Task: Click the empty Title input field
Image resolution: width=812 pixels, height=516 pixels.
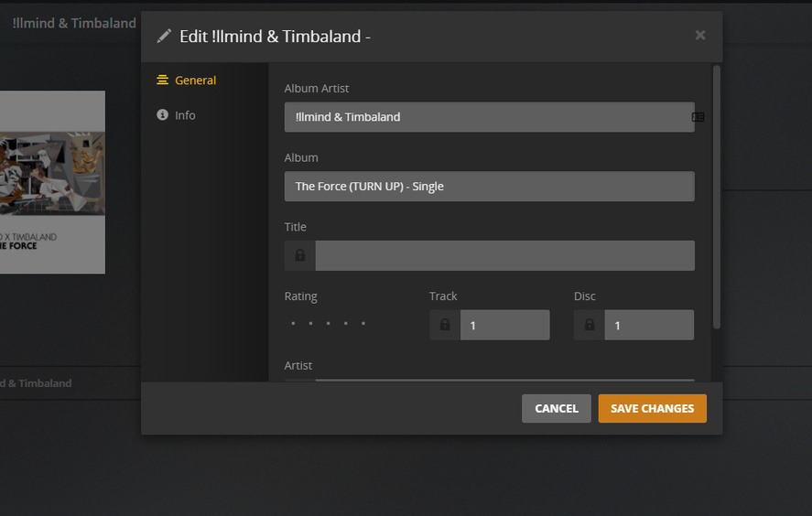Action: coord(505,255)
